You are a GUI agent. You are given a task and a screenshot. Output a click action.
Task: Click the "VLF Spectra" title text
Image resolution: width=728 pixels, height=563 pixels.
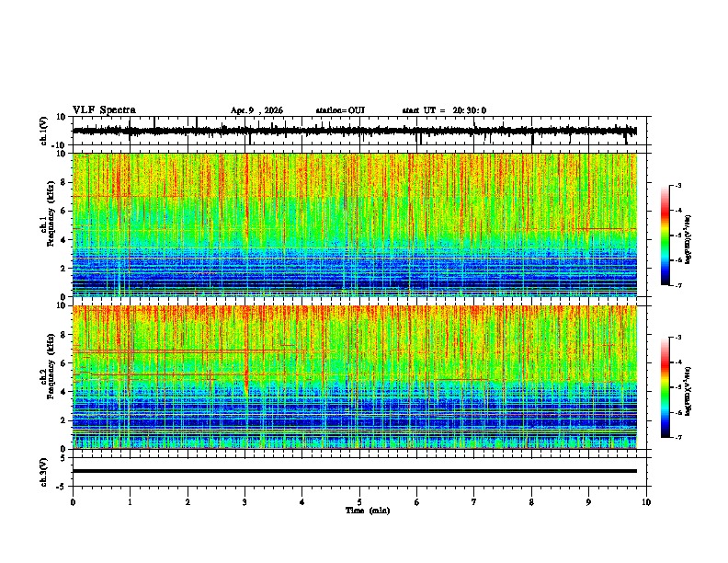click(x=104, y=110)
